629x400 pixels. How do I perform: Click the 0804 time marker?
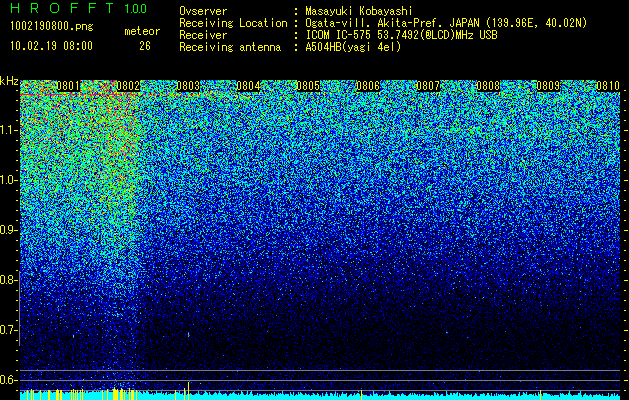pos(248,86)
